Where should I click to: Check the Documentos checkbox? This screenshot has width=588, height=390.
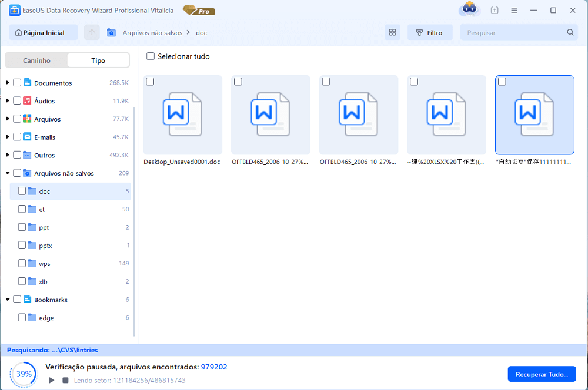click(x=17, y=82)
